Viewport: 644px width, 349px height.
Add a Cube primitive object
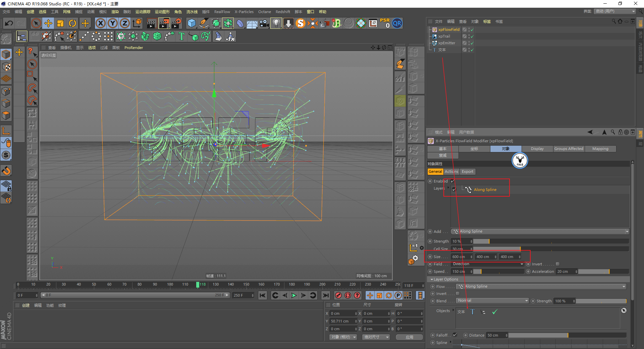tap(192, 23)
